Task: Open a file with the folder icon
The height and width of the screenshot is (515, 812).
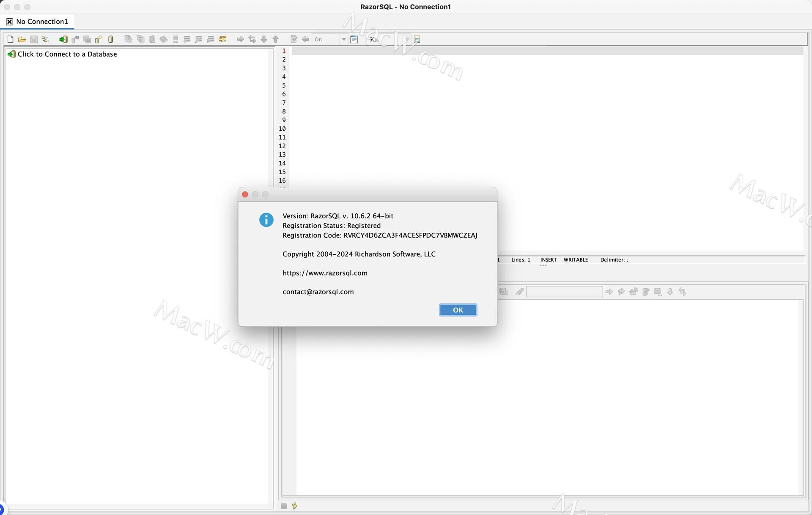Action: point(22,39)
